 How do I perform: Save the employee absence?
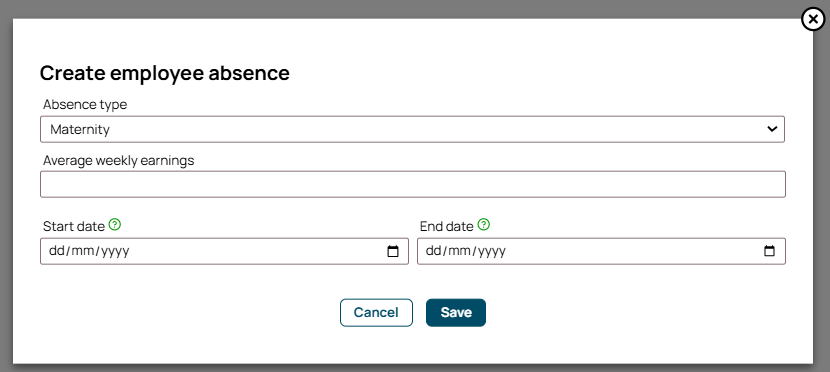456,313
